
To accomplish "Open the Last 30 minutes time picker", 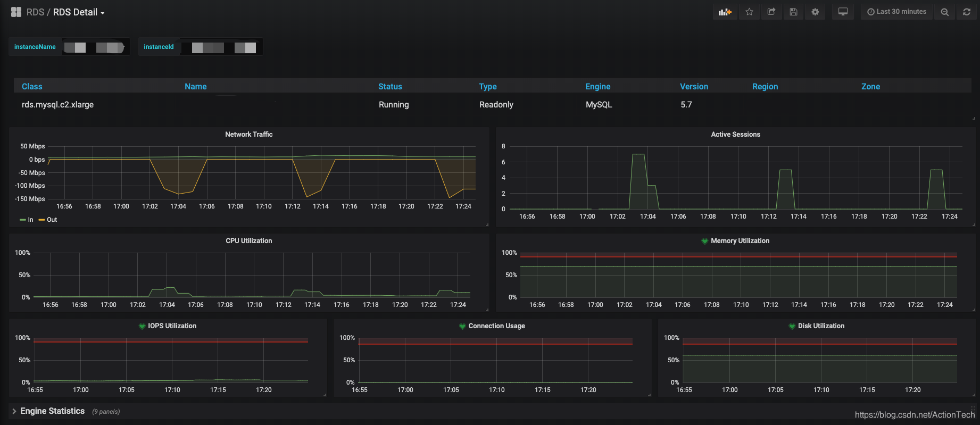I will pyautogui.click(x=896, y=12).
